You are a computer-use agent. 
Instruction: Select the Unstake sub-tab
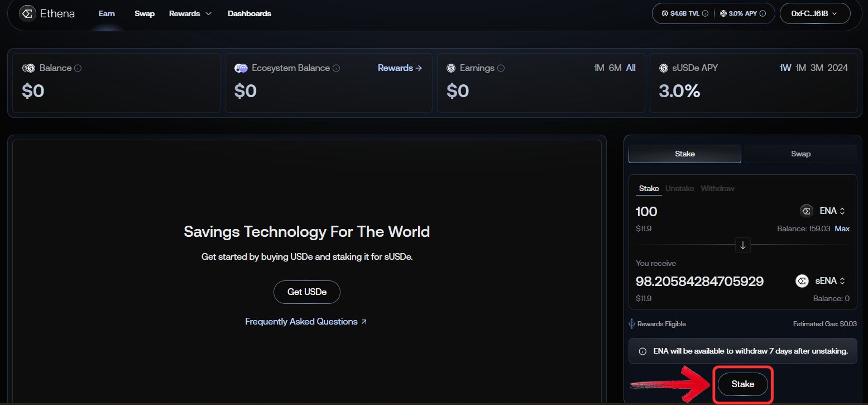click(x=680, y=189)
